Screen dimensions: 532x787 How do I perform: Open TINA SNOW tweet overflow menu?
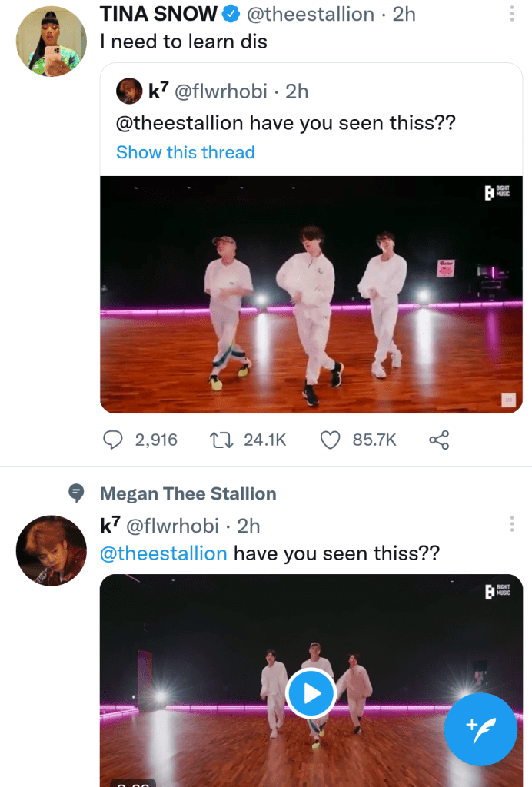coord(511,14)
